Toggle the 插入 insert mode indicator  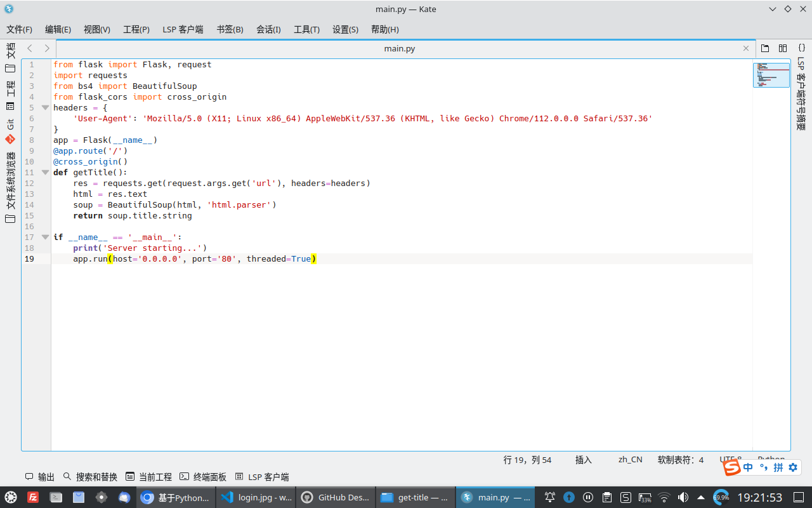coord(582,460)
